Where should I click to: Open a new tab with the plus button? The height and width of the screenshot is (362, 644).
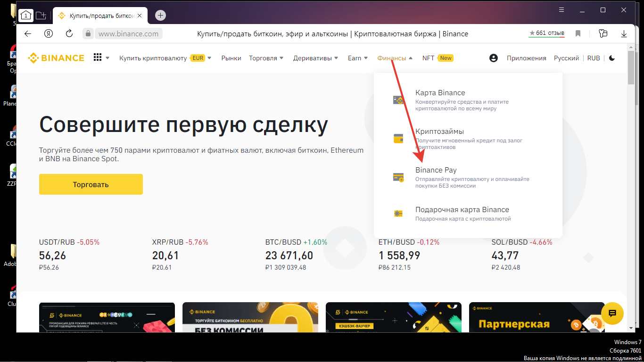[160, 16]
